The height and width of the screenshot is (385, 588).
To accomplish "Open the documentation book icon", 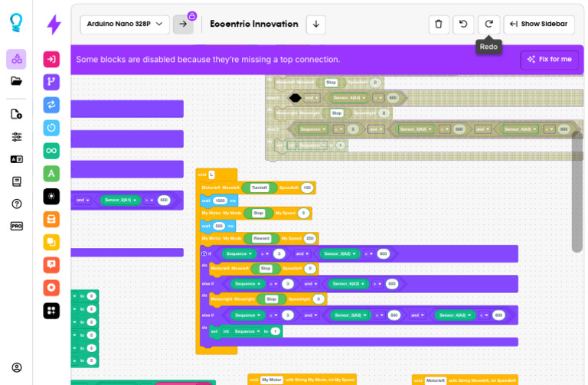I will pos(16,181).
